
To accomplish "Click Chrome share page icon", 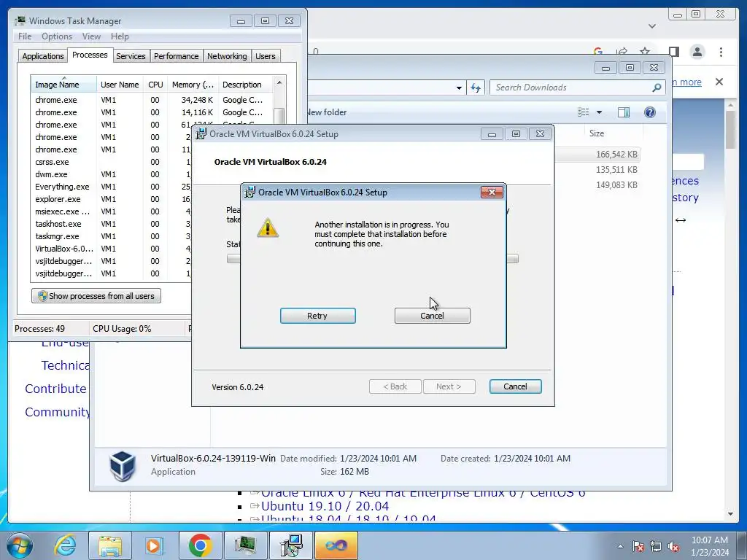I will tap(622, 52).
